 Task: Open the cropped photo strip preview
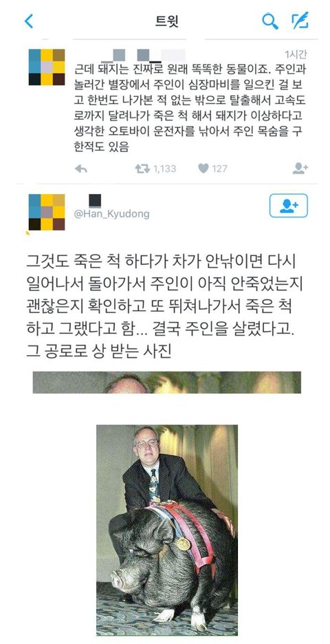coord(166,383)
